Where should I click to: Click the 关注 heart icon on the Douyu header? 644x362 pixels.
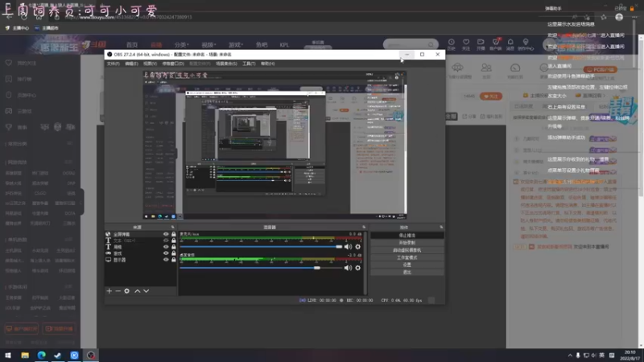click(x=466, y=42)
